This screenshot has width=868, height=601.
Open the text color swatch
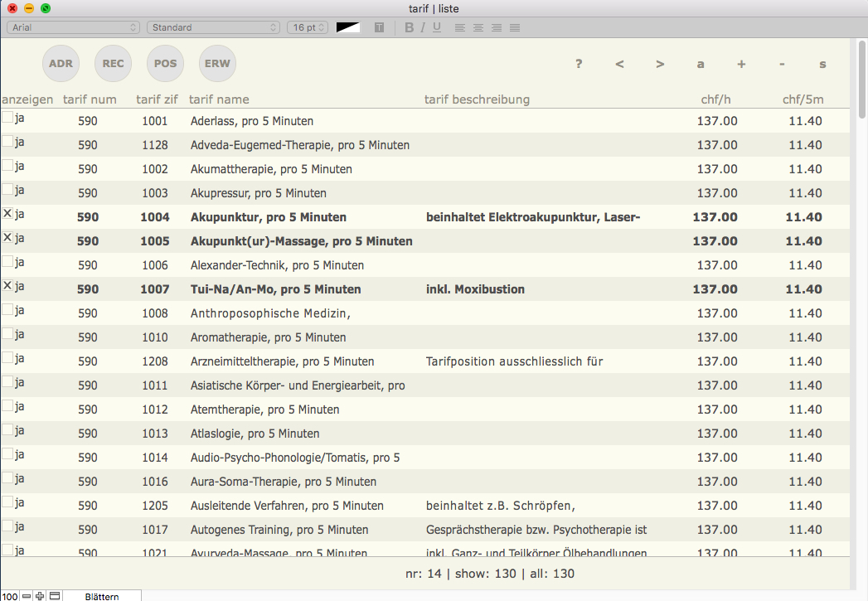[x=348, y=27]
